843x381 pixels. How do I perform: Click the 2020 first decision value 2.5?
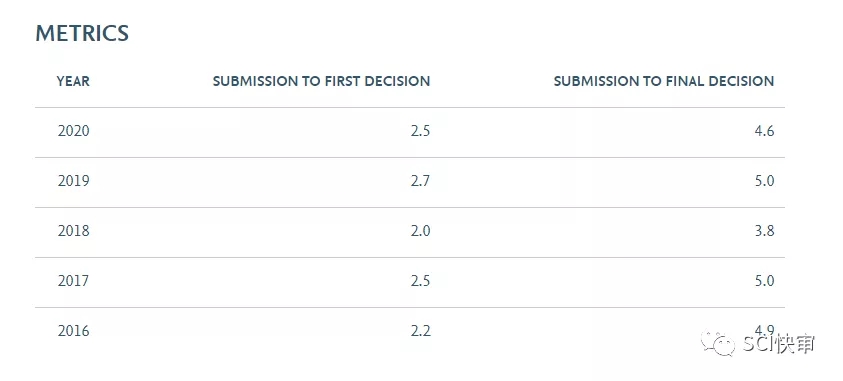(420, 131)
